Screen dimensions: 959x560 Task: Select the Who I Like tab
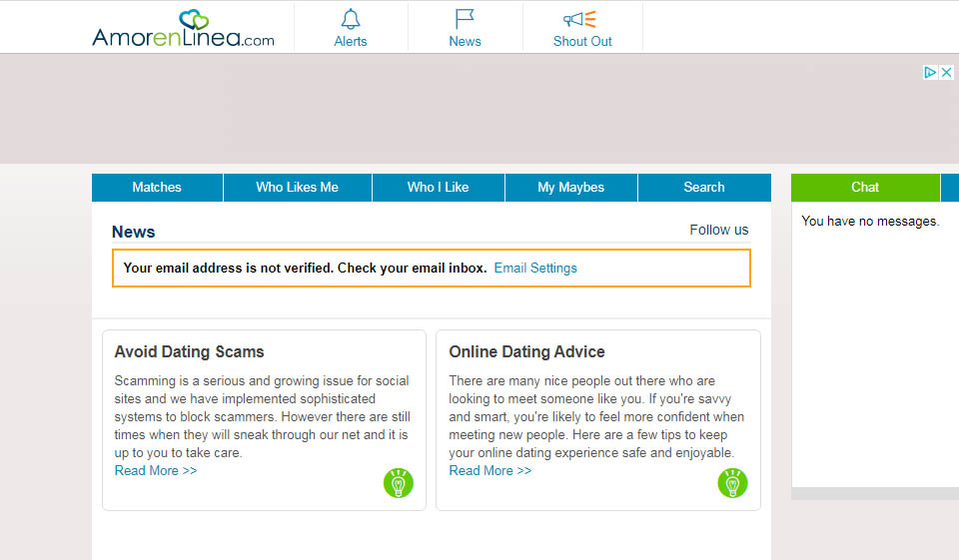(438, 187)
